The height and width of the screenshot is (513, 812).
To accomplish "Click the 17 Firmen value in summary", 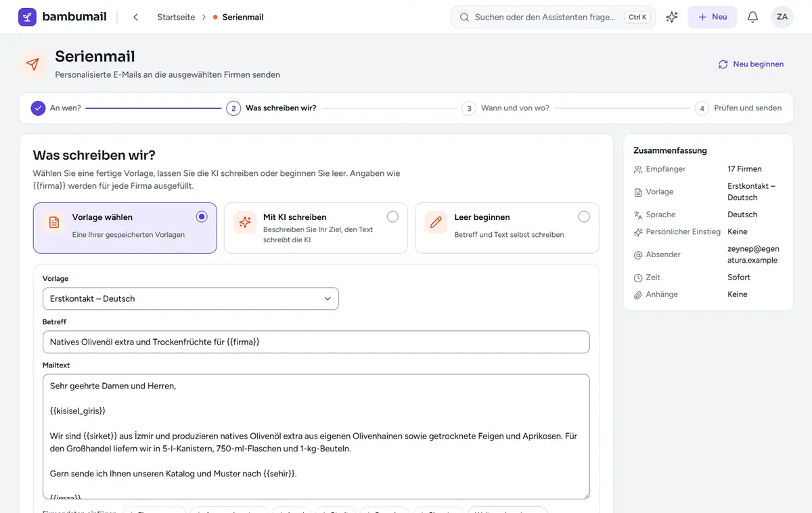I will coord(744,169).
